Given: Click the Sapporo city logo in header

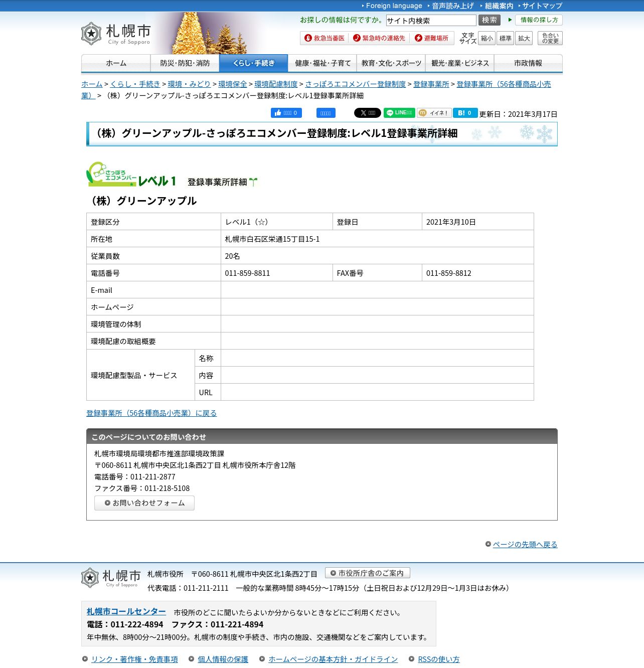Looking at the screenshot, I should point(116,34).
